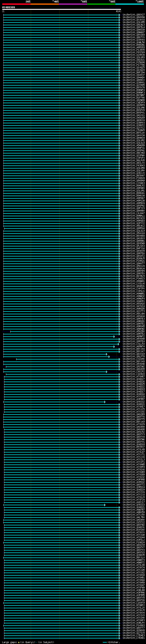Screen dimensions: 146x644
Task: Click the shortened alignment arrow for UniRef100_A6MWT2
Action: tap(114, 337)
